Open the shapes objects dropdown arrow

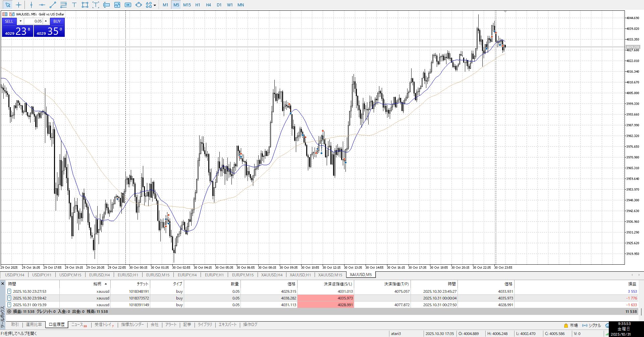(155, 5)
